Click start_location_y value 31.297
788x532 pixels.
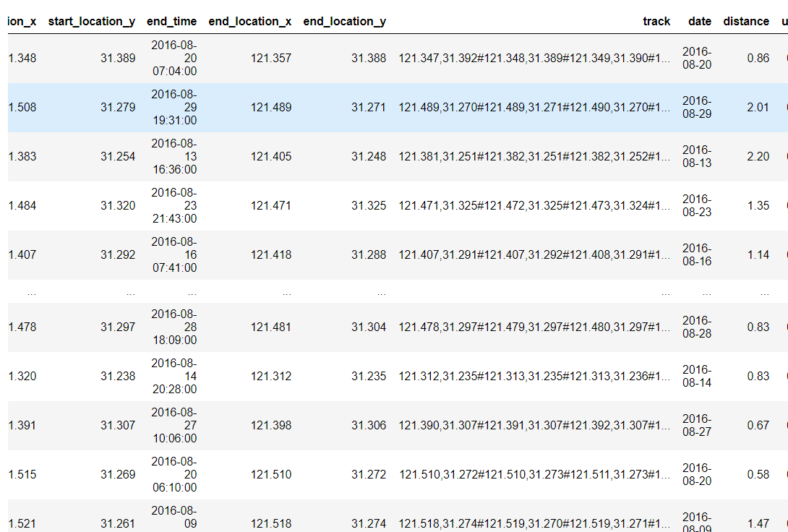coord(118,327)
